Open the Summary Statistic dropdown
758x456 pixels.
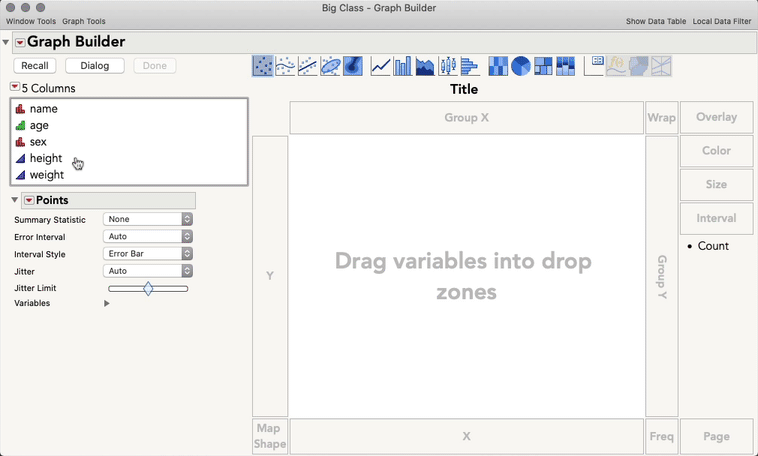pos(148,219)
